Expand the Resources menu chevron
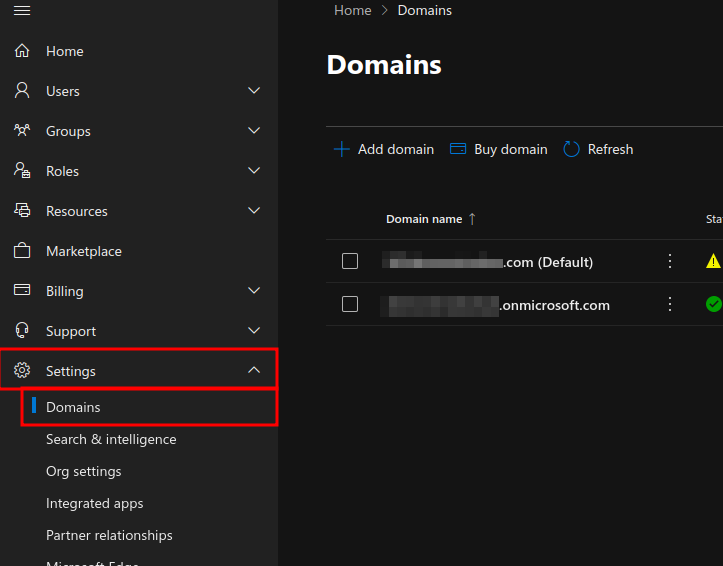Image resolution: width=723 pixels, height=566 pixels. [x=254, y=210]
